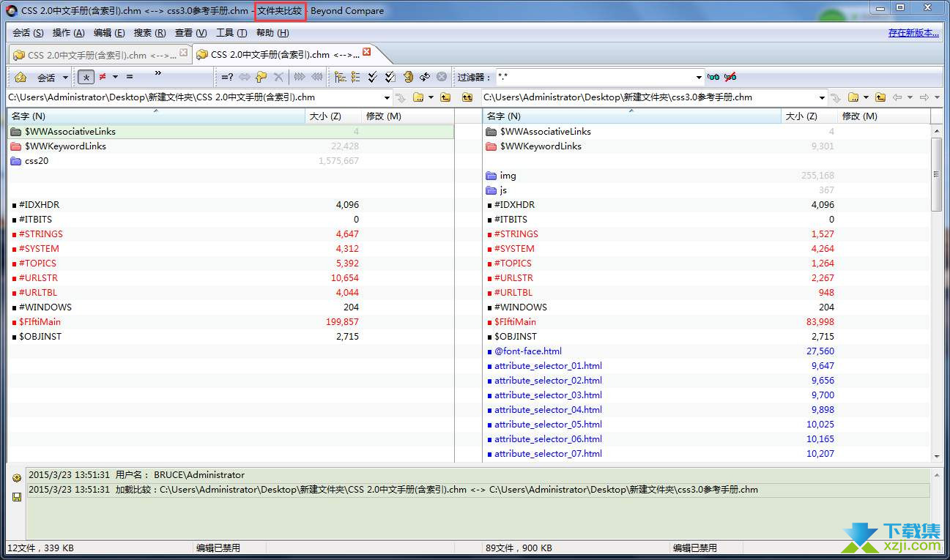Screen dimensions: 950x560
Task: Click right up one level icon
Action: (x=880, y=97)
